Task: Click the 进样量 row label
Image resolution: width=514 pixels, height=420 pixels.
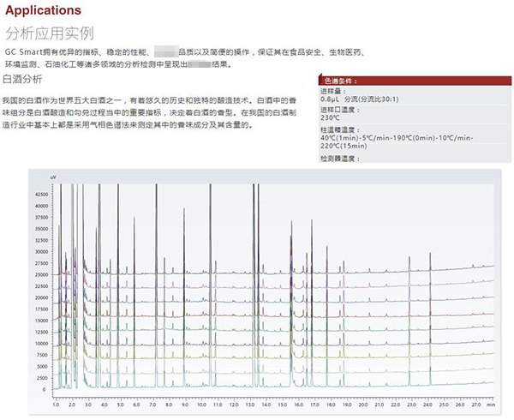Action: tap(332, 90)
